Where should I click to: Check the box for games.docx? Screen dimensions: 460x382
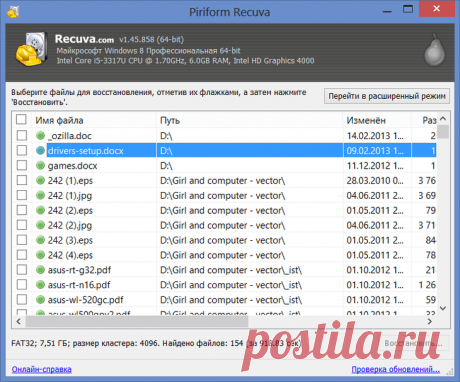point(22,165)
